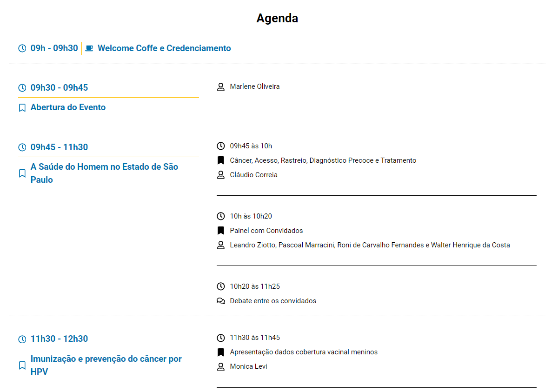Open the Abertura do Evento session title
This screenshot has height=392, width=558.
pos(68,107)
